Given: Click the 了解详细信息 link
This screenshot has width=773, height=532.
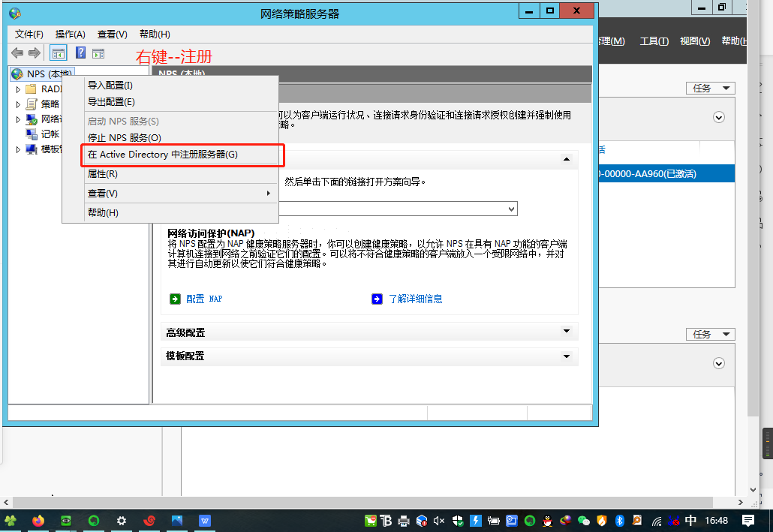Looking at the screenshot, I should [416, 299].
